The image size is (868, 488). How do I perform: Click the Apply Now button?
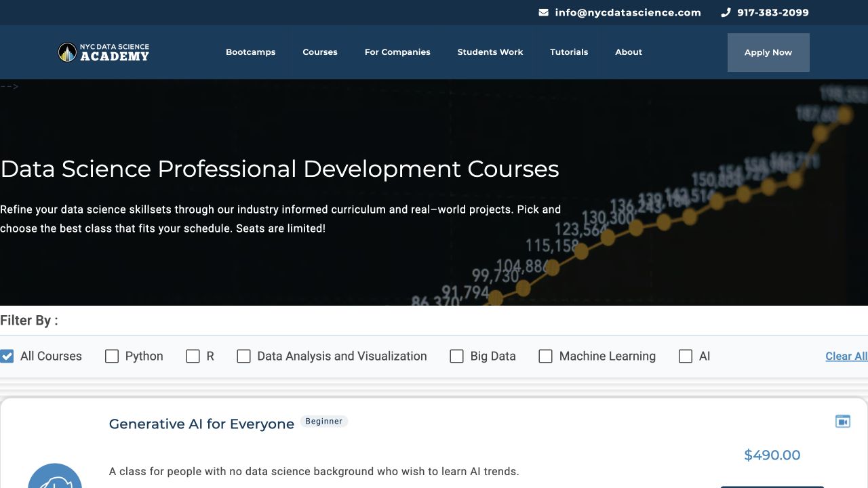coord(768,52)
